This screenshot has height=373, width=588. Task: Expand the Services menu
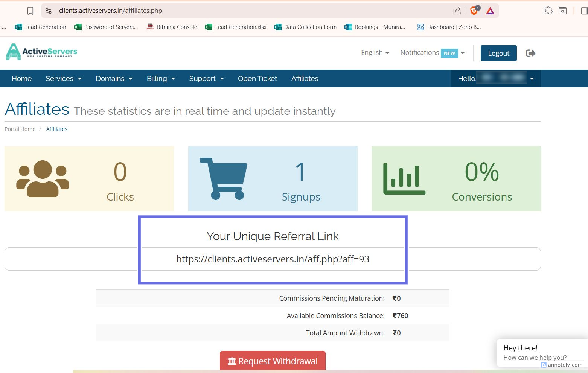pyautogui.click(x=63, y=79)
